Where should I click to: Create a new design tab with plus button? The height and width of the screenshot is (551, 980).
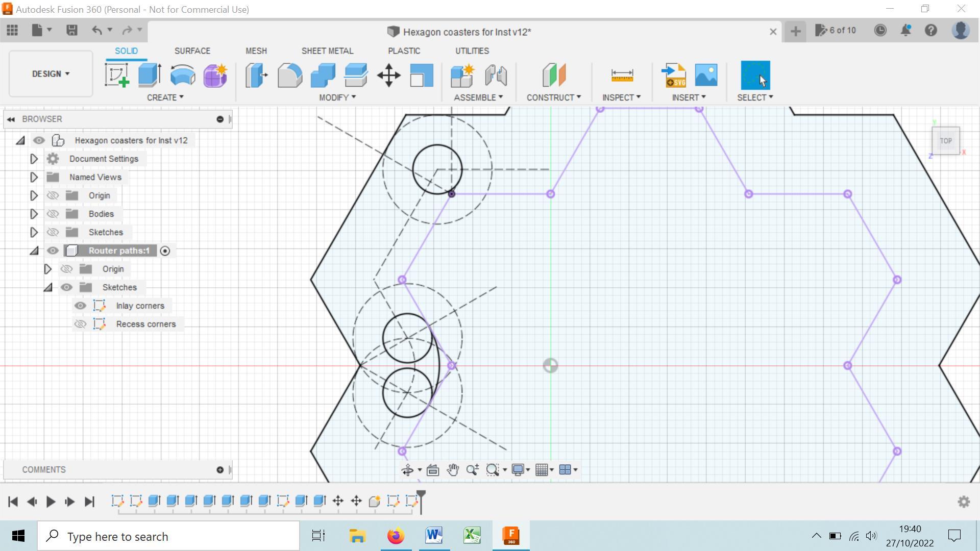[795, 31]
